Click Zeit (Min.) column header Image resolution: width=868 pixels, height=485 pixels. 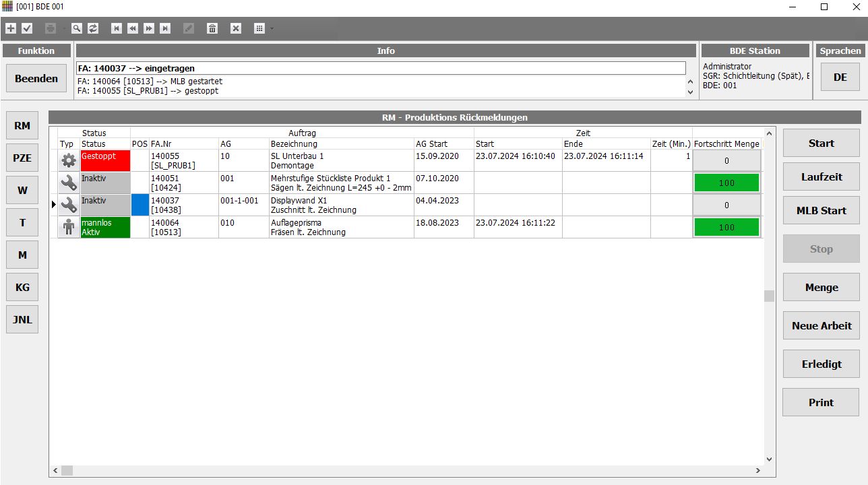pyautogui.click(x=671, y=143)
